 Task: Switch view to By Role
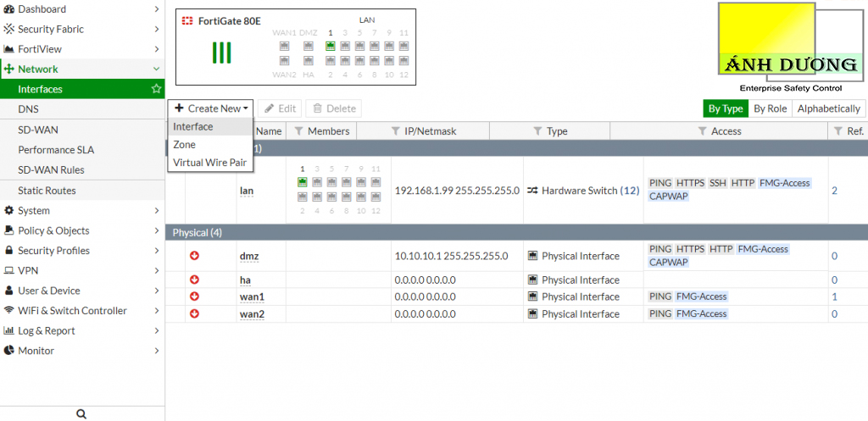tap(770, 108)
